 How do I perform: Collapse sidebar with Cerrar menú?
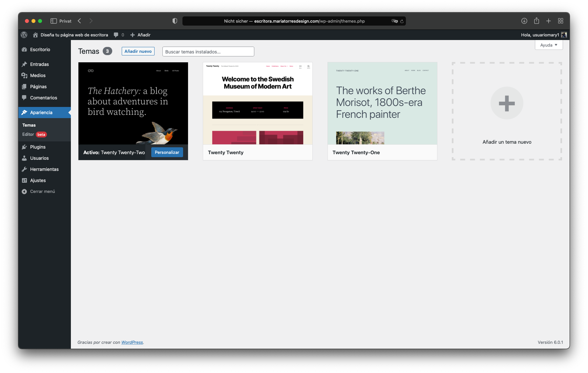click(42, 192)
